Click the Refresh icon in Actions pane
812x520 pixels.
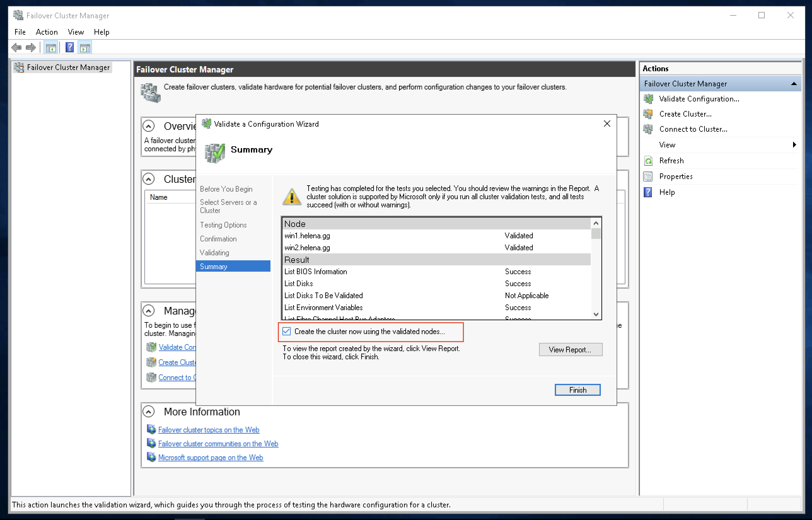tap(648, 161)
